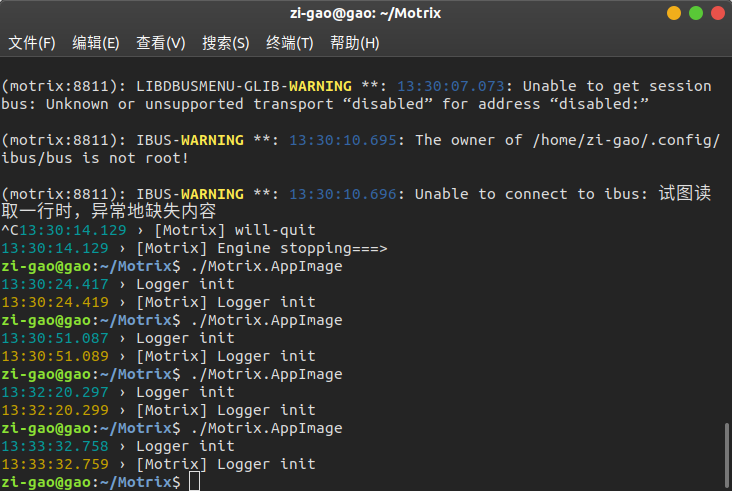This screenshot has height=491, width=732.
Task: Click '/home/zi-gao/.config/' path text
Action: [626, 140]
